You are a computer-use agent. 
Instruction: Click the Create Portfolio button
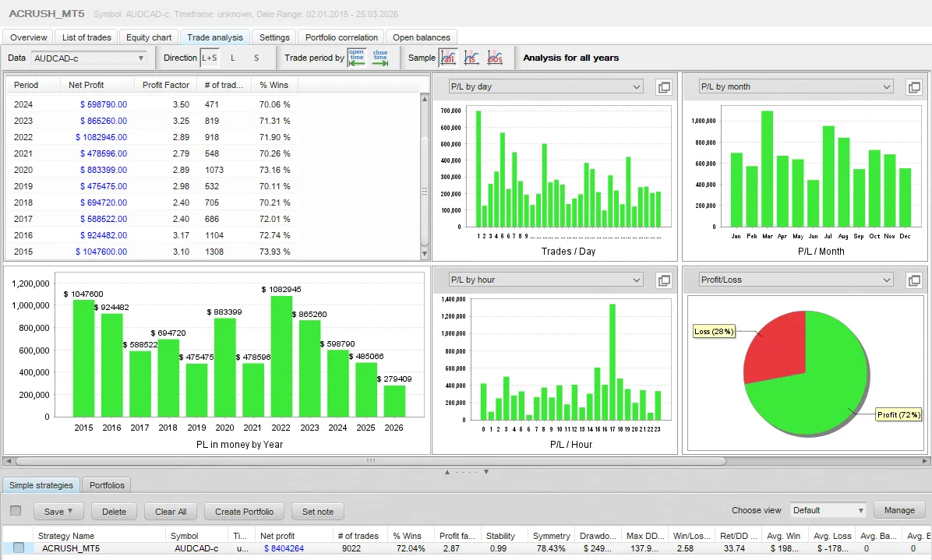pyautogui.click(x=244, y=512)
